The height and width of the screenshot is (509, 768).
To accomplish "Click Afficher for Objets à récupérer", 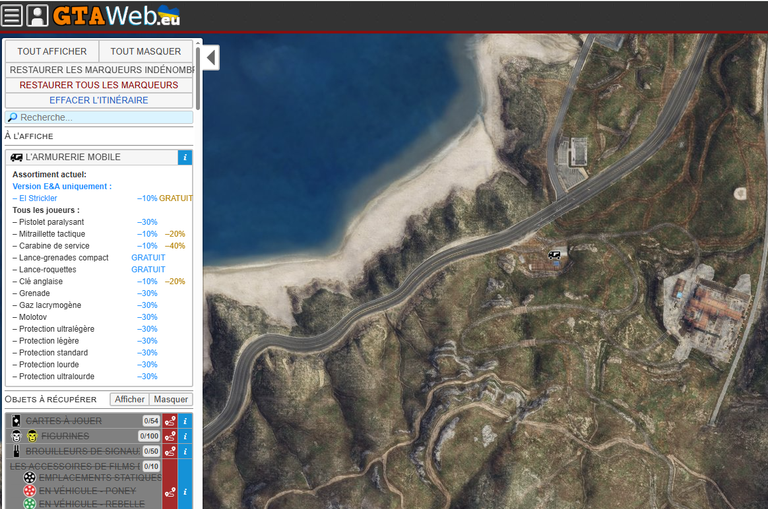I will tap(130, 399).
